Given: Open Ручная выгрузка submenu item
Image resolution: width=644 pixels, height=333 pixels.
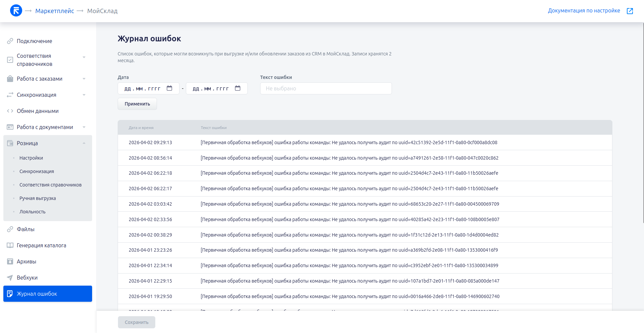Looking at the screenshot, I should point(38,198).
